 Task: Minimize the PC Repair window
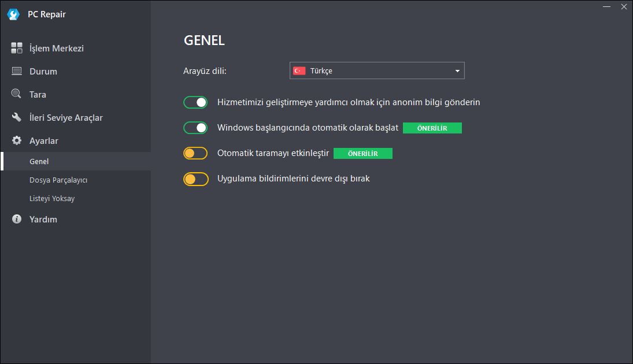pos(606,6)
